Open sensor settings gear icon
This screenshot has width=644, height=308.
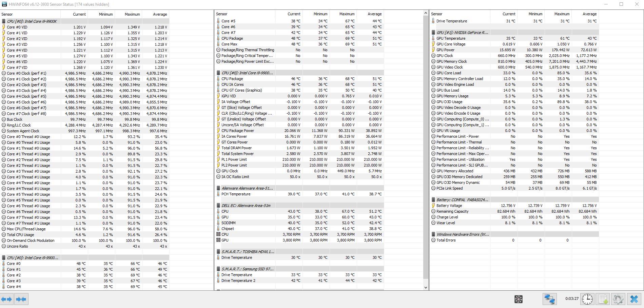point(618,299)
